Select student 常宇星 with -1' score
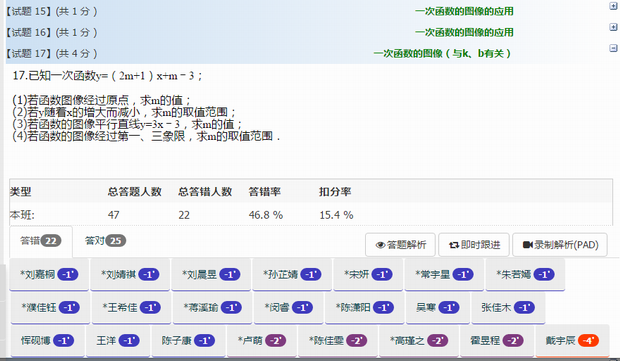620x361 pixels. pyautogui.click(x=444, y=274)
